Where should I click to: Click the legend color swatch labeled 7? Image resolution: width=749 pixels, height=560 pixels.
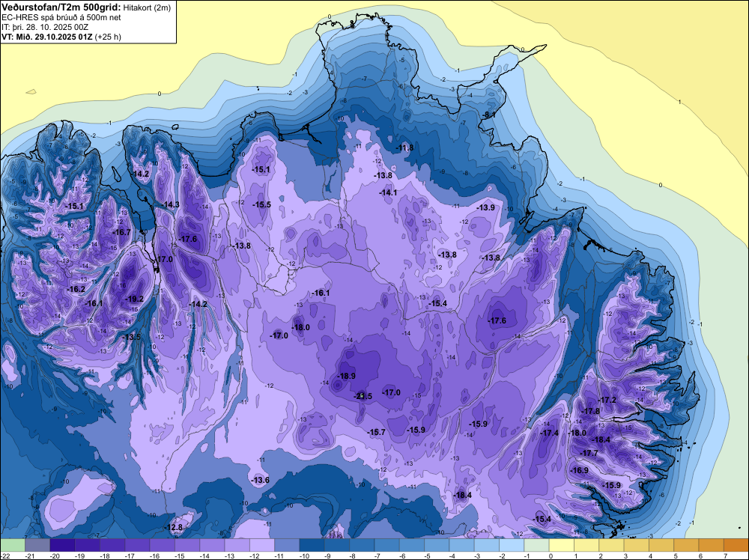tap(736, 545)
